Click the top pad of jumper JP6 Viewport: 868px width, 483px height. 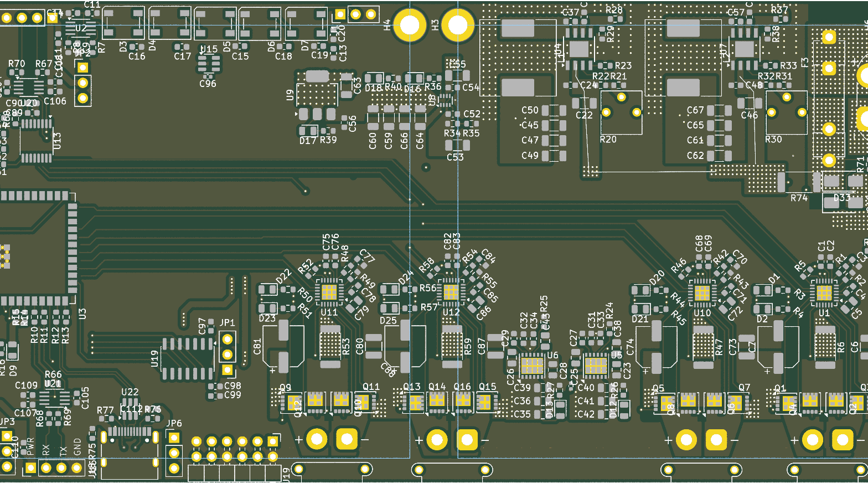click(174, 438)
